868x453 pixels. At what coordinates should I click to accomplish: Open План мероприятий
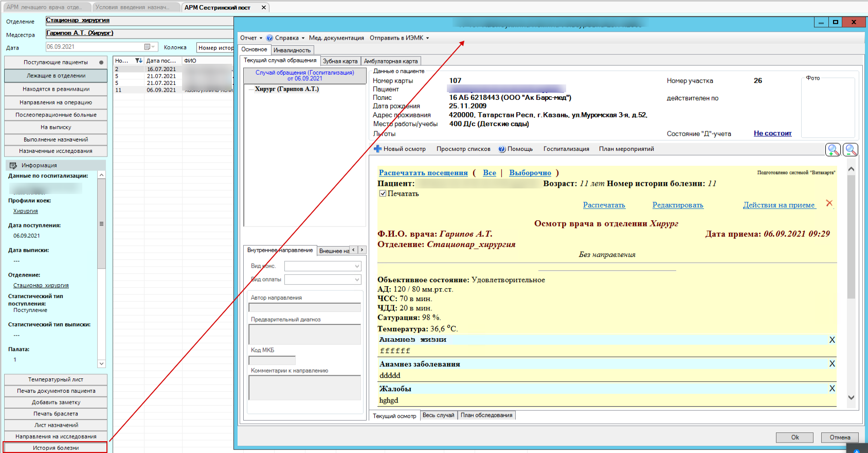click(x=626, y=149)
